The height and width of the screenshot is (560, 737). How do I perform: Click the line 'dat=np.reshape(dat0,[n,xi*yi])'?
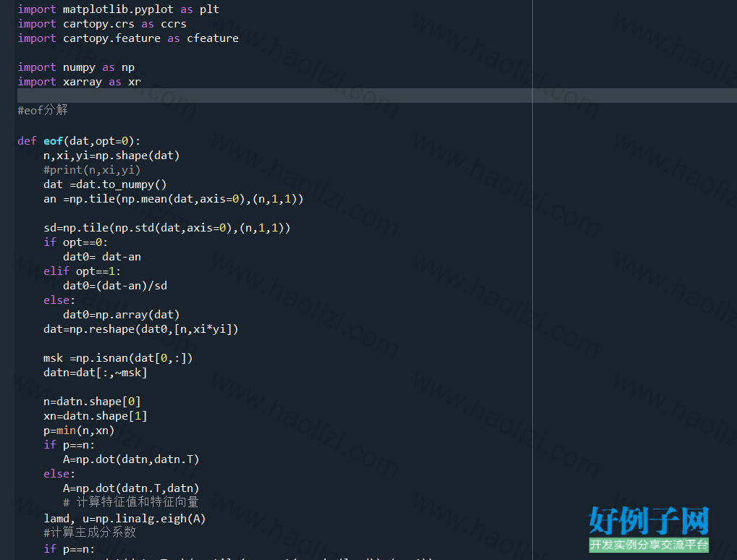(x=141, y=329)
